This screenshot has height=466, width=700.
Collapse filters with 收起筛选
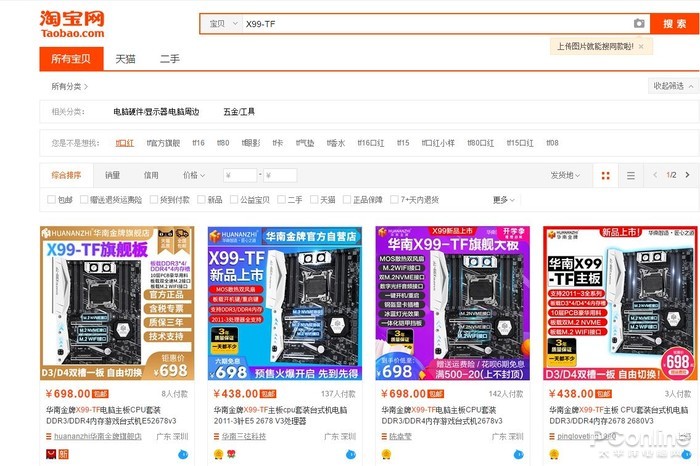pos(673,86)
